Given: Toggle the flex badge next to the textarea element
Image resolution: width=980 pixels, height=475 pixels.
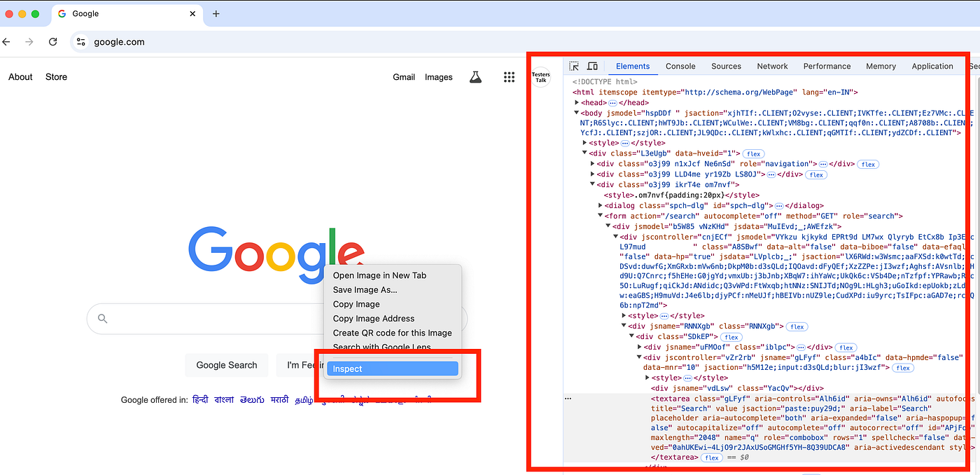Looking at the screenshot, I should [x=711, y=457].
